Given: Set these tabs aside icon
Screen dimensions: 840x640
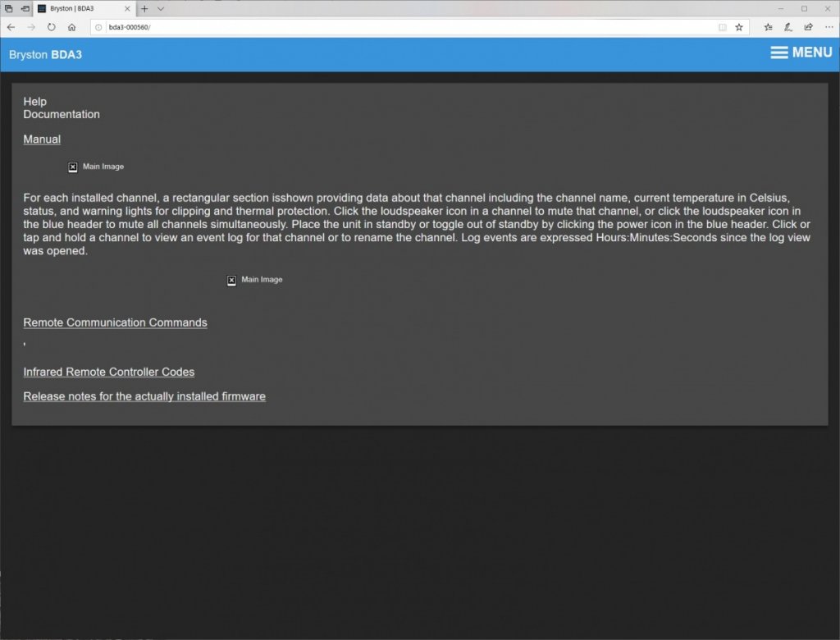Looking at the screenshot, I should (25, 8).
